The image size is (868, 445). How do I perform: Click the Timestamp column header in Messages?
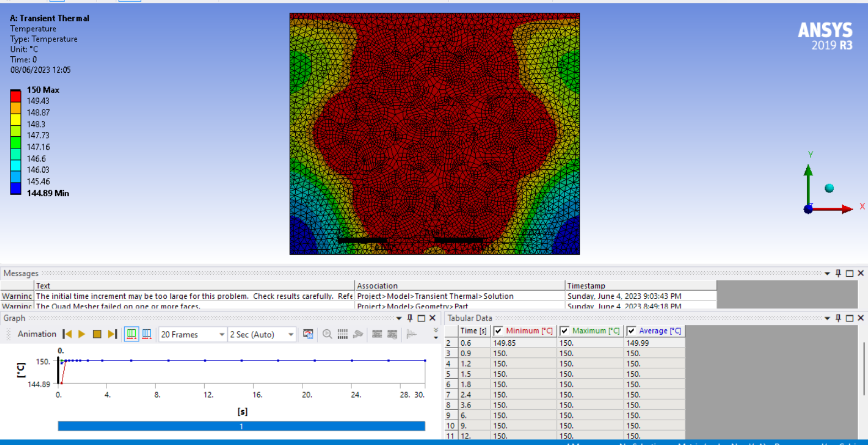click(x=641, y=286)
